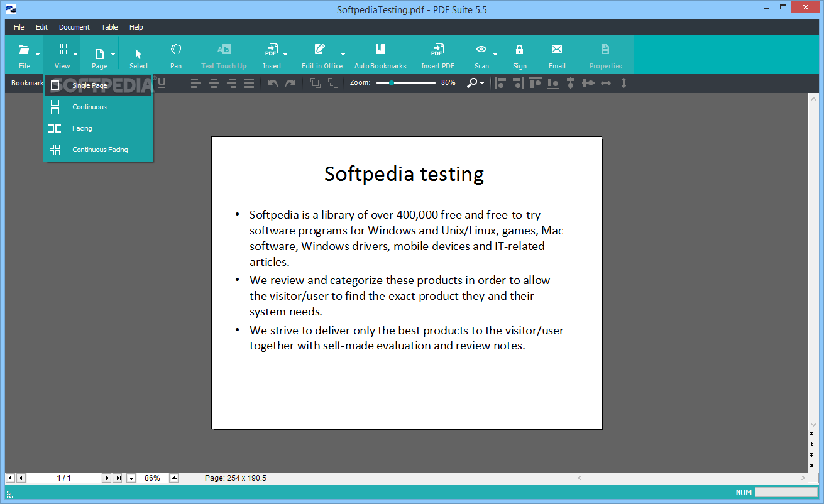Screen dimensions: 824x504
Task: Click the align objects bottom icon
Action: pos(553,83)
